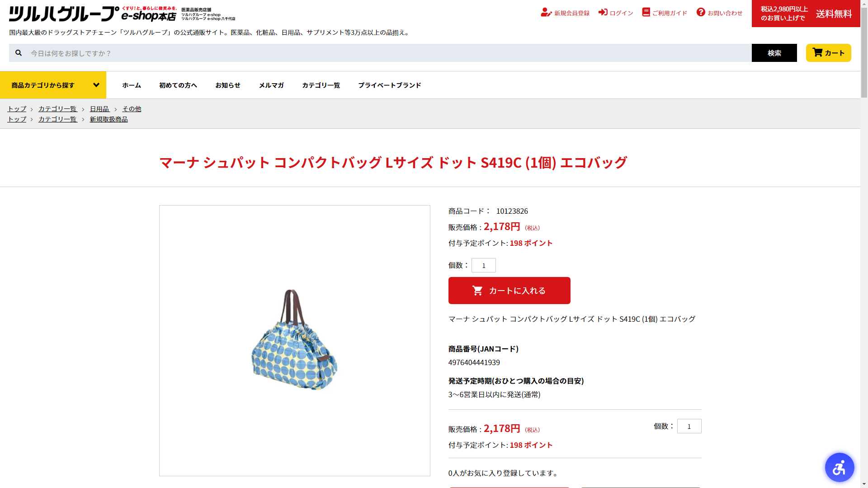Open the yellow cart button
This screenshot has width=868, height=488.
(828, 53)
